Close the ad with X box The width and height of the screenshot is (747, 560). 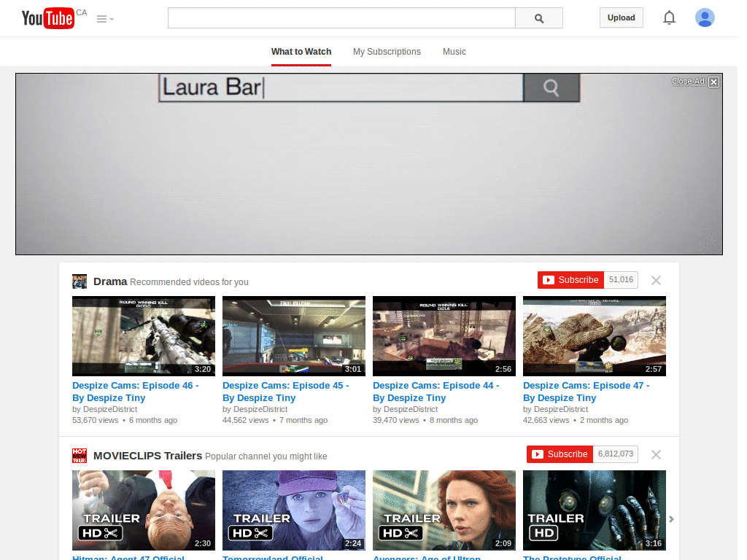(x=713, y=82)
